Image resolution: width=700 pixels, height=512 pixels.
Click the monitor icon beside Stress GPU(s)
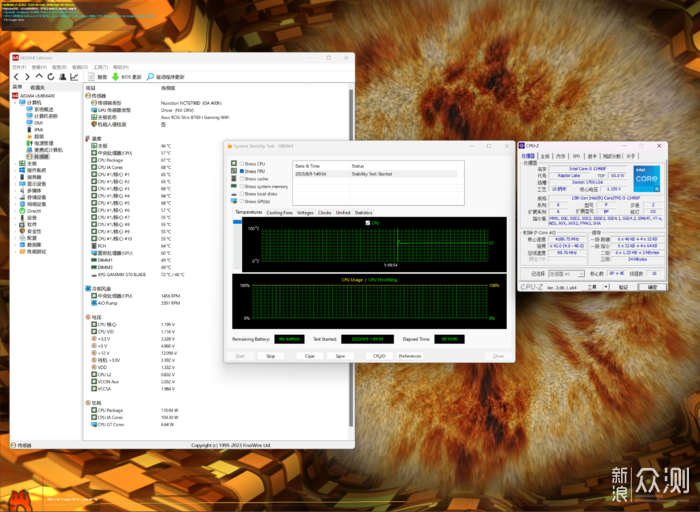tap(234, 201)
